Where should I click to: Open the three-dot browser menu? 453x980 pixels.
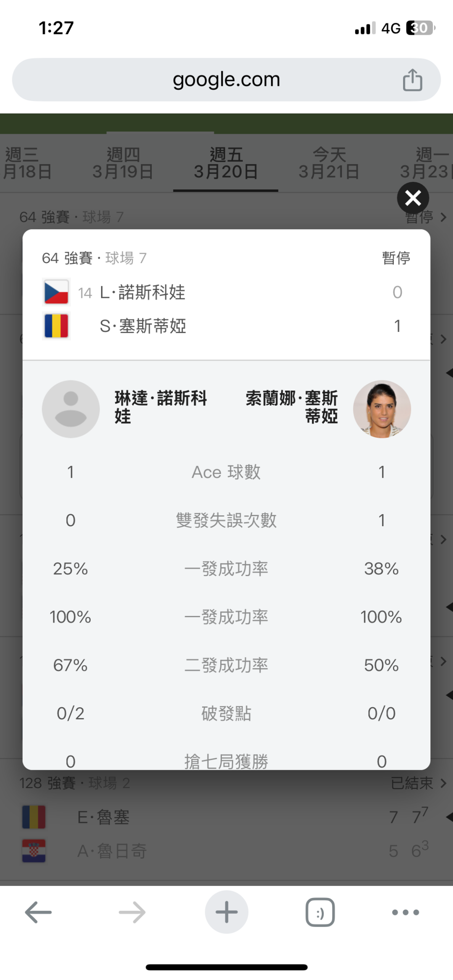click(405, 912)
